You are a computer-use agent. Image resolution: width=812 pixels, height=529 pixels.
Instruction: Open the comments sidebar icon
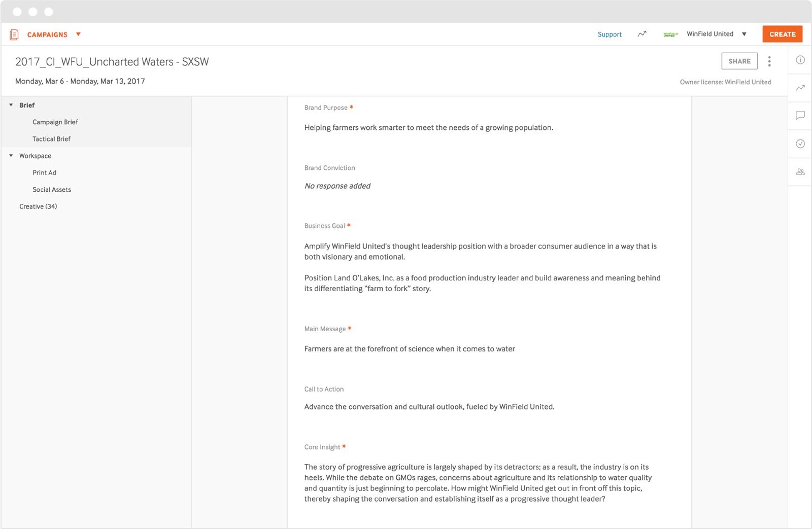pos(800,116)
